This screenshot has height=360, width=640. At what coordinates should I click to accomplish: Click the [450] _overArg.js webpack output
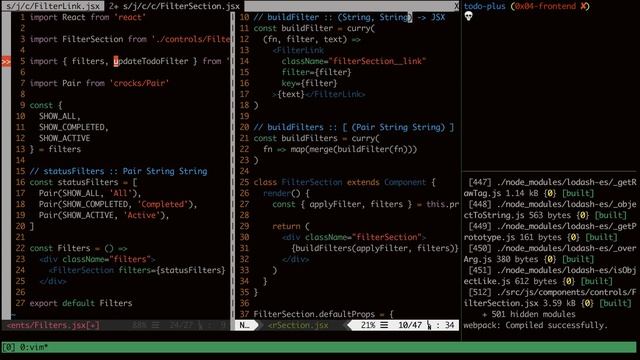click(x=550, y=254)
